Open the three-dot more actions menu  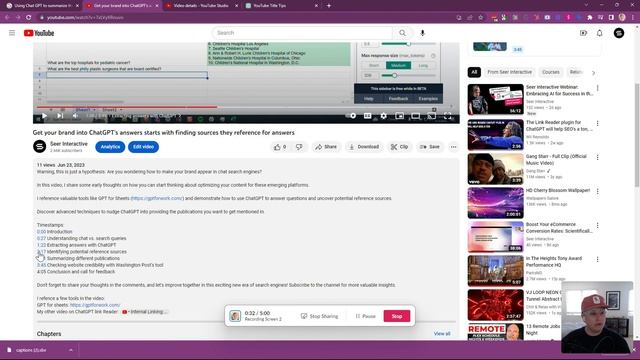pyautogui.click(x=453, y=147)
